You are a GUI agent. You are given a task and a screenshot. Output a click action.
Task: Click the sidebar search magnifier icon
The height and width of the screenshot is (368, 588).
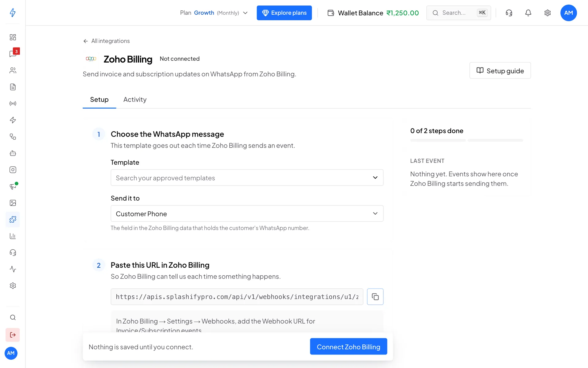pyautogui.click(x=13, y=317)
